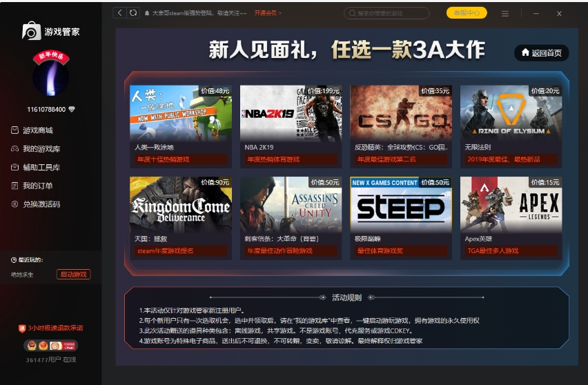Click the 价值:90元 price label
Image resolution: width=588 pixels, height=385 pixels.
(215, 182)
